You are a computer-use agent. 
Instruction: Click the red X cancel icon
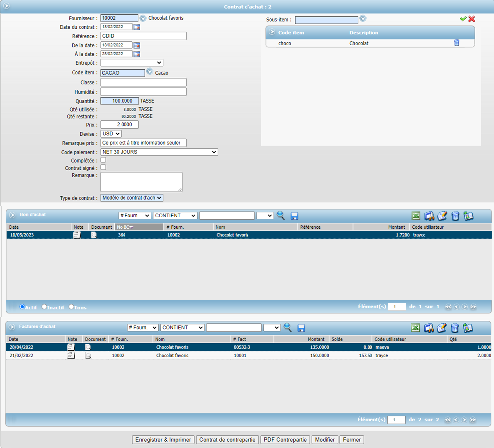click(471, 19)
